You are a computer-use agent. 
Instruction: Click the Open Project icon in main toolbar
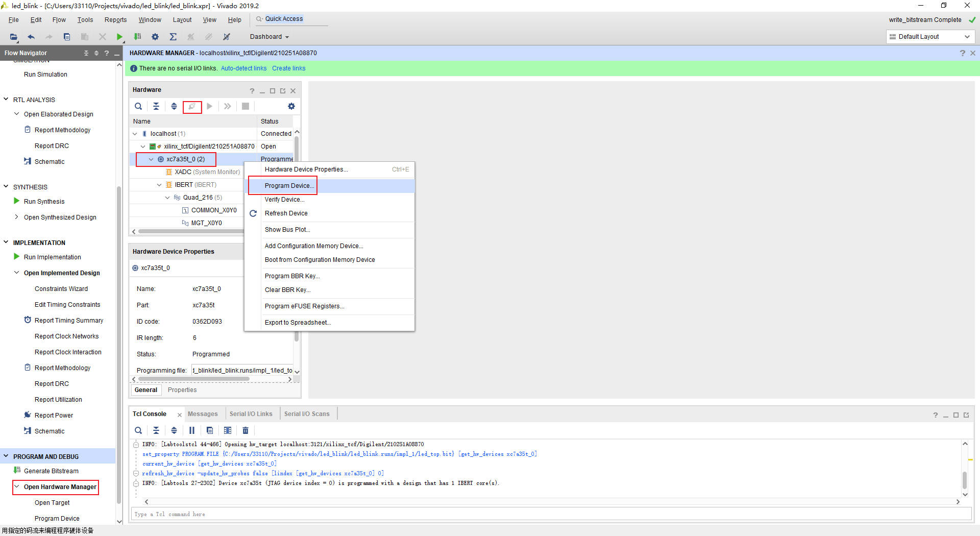coord(14,37)
